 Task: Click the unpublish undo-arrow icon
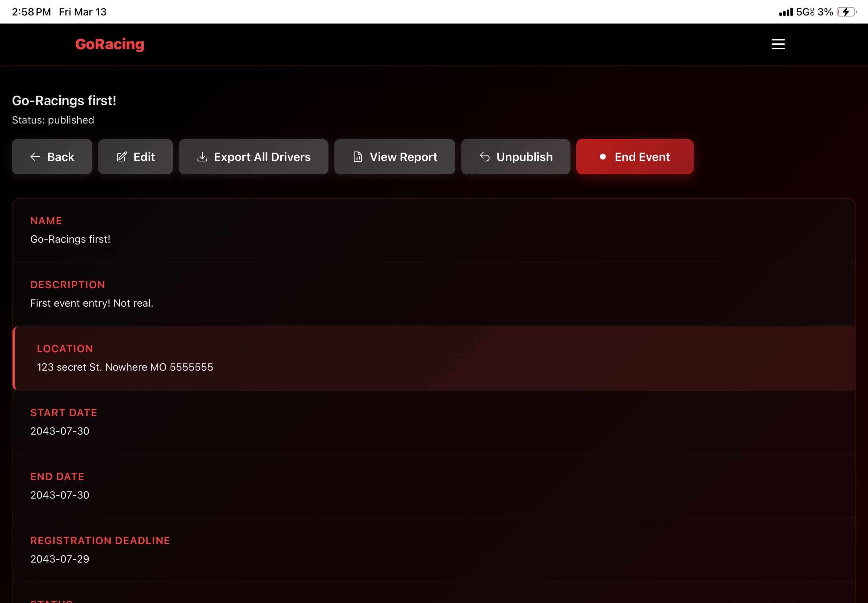pos(484,157)
